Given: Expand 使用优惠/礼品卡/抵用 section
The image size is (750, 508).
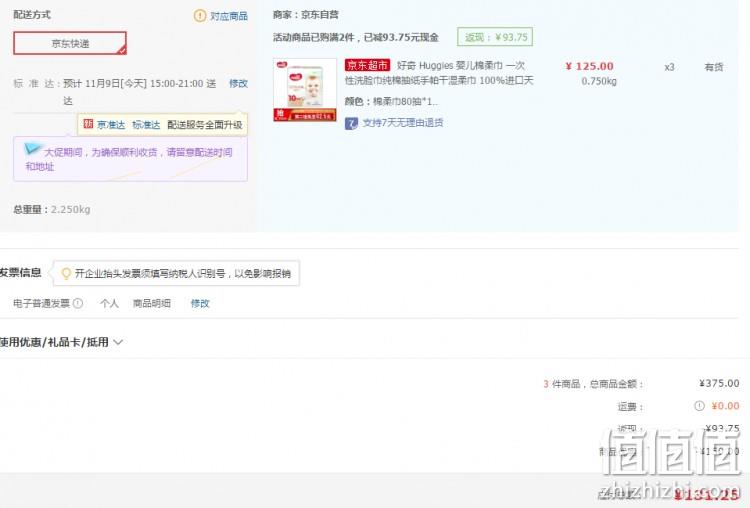Looking at the screenshot, I should coord(61,342).
